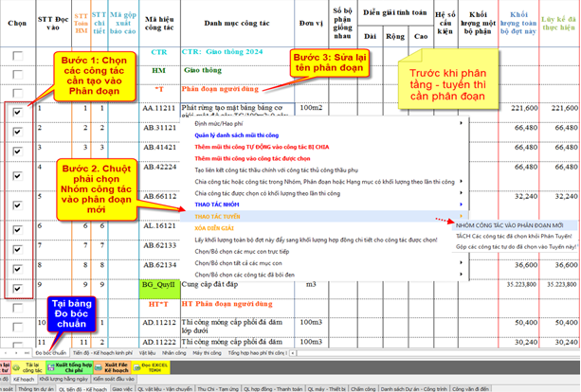
Task: Click the 'Chọn' column header
Action: [17, 22]
